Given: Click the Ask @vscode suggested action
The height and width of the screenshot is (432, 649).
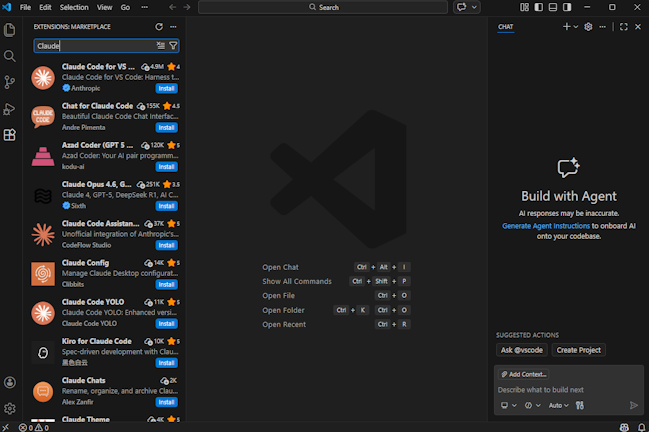Looking at the screenshot, I should coord(522,350).
